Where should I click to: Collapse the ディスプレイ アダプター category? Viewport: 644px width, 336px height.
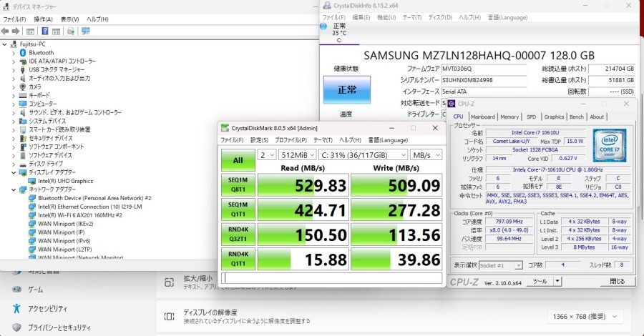(14, 172)
